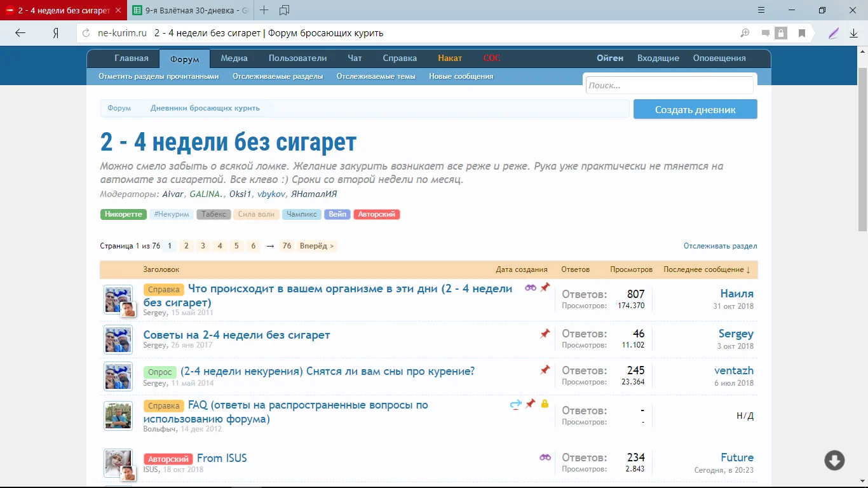Select the Чампикс tag filter
The image size is (868, 488).
tap(302, 215)
